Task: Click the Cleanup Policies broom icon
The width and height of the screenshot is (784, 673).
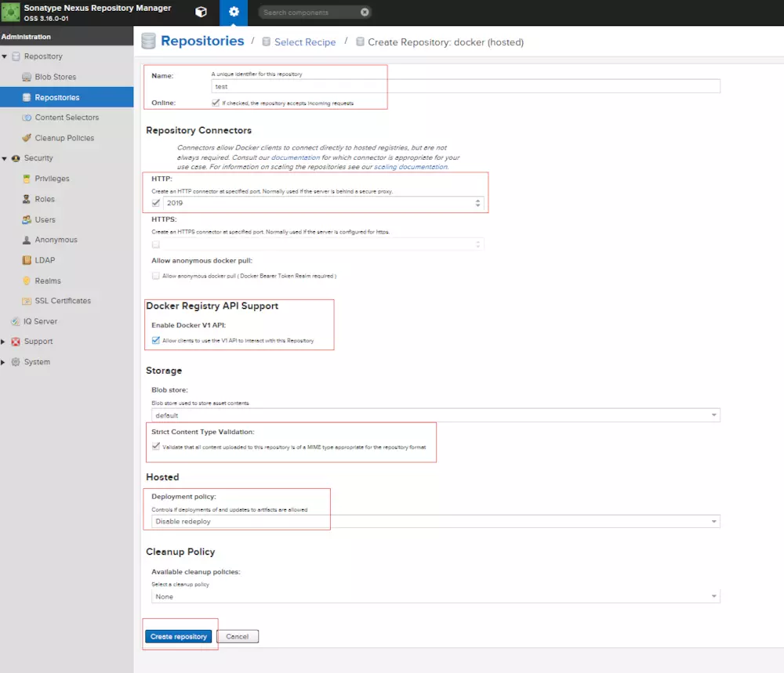Action: 27,138
